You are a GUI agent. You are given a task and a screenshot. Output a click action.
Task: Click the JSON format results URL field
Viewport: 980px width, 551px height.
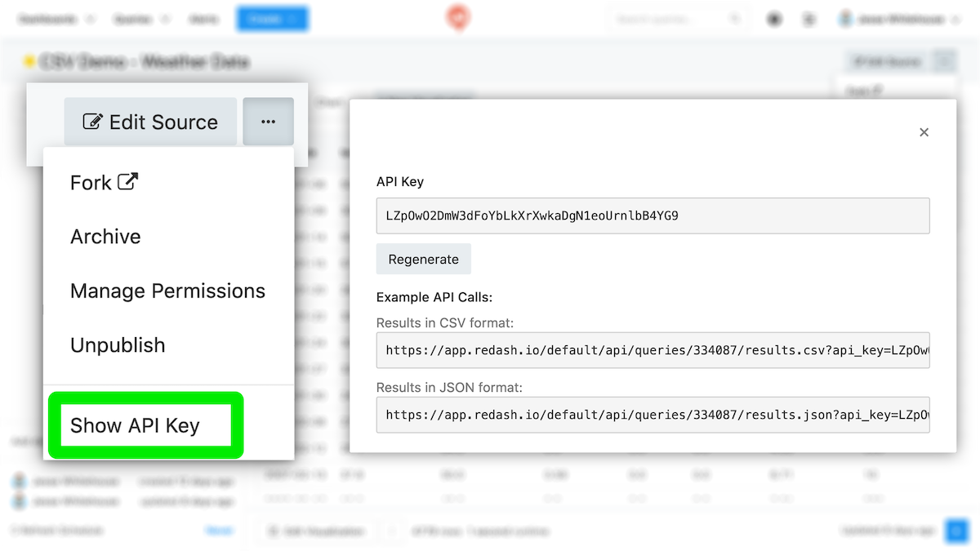coord(653,415)
